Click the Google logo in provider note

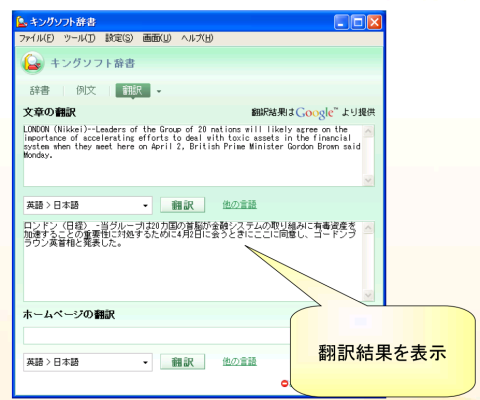click(x=316, y=113)
